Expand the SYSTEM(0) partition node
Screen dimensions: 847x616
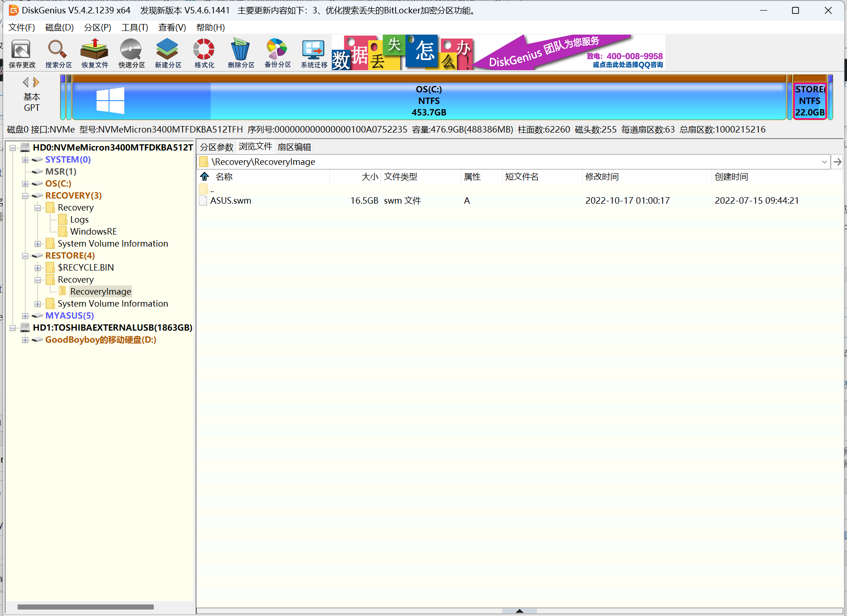[25, 159]
